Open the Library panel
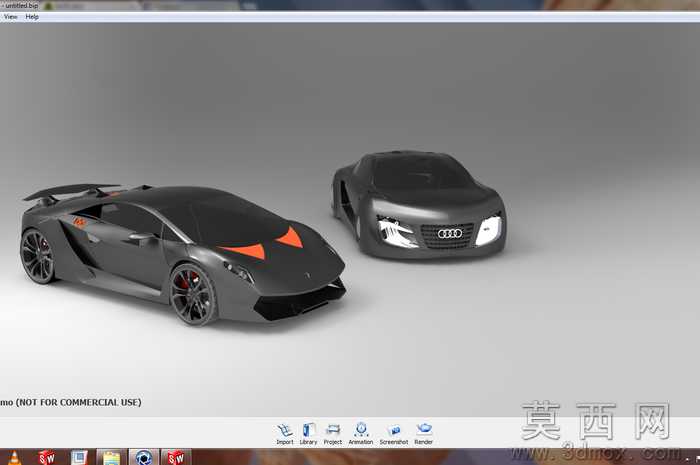Image resolution: width=700 pixels, height=465 pixels. tap(308, 434)
